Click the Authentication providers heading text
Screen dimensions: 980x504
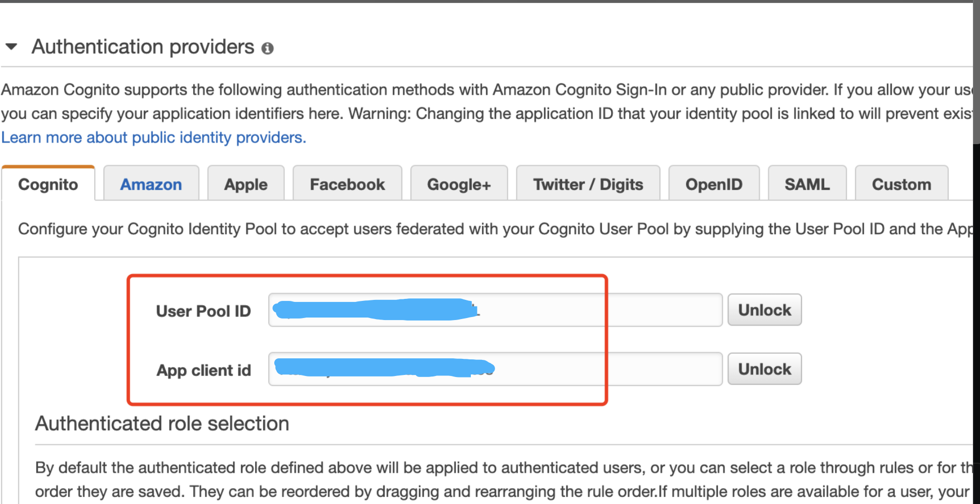point(143,47)
